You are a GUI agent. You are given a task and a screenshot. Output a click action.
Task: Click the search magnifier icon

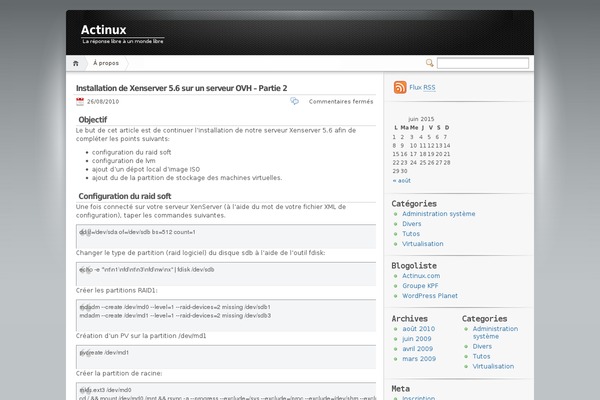coord(430,63)
